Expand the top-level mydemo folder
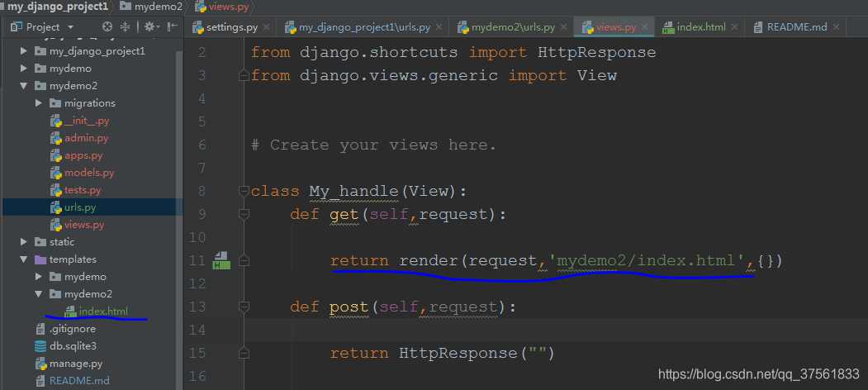This screenshot has width=868, height=390. pos(24,69)
